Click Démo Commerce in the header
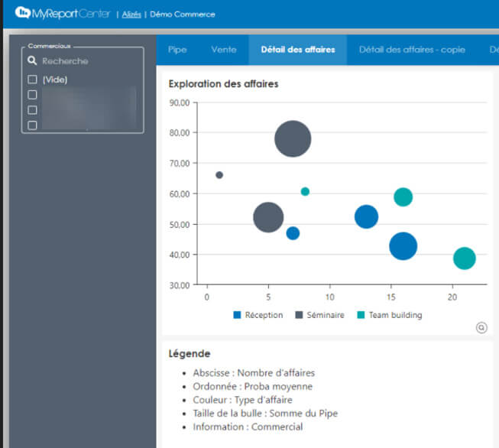 tap(183, 15)
